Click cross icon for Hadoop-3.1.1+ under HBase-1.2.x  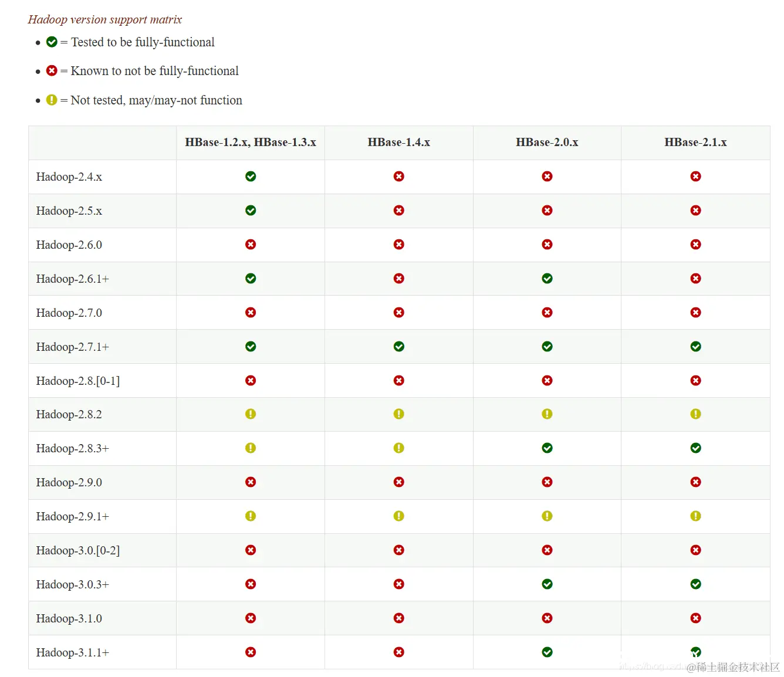[x=251, y=652]
